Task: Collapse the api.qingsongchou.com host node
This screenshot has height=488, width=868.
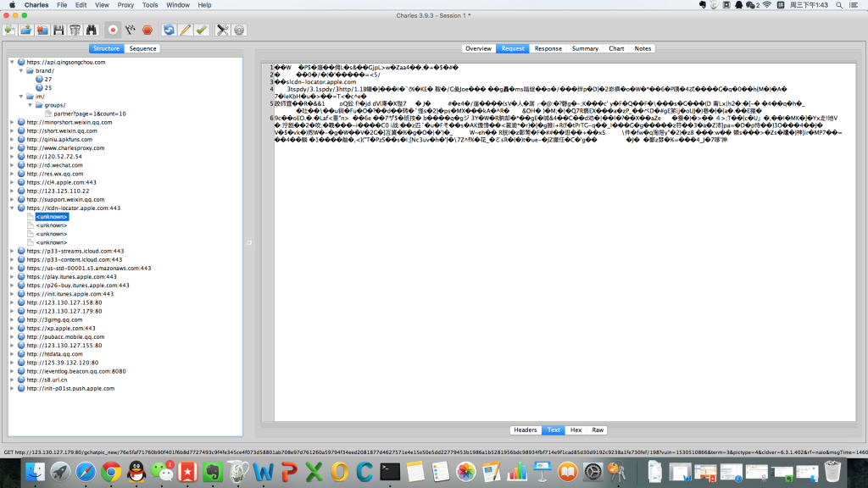Action: click(12, 62)
